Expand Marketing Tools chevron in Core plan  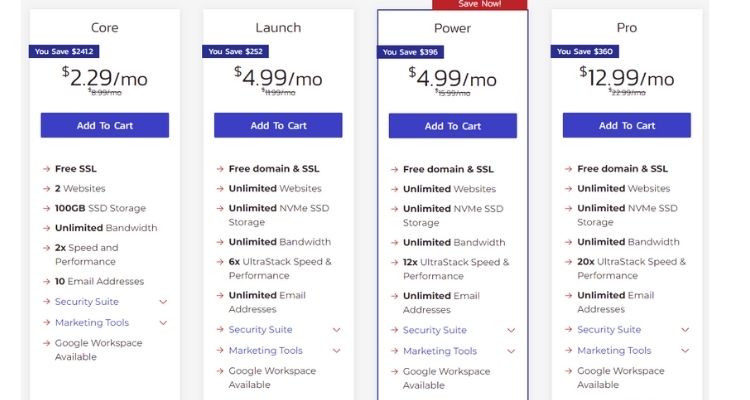tap(163, 323)
